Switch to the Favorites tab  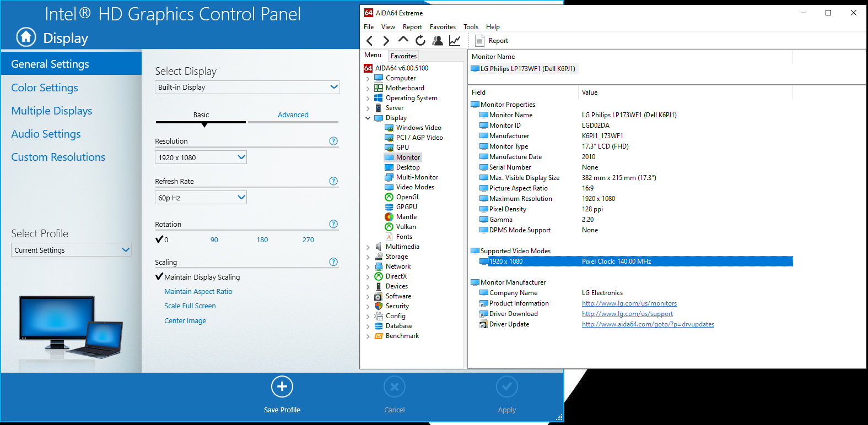[x=403, y=56]
